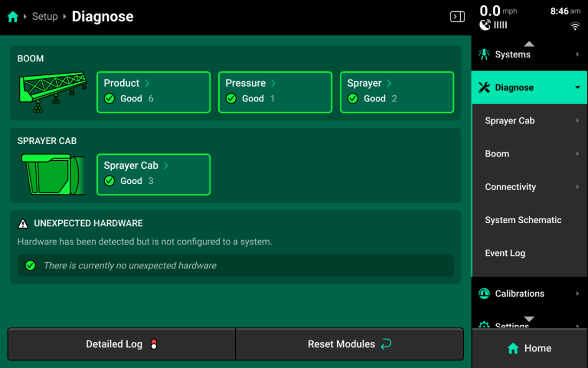Open the Detailed Log button
Image resolution: width=588 pixels, height=368 pixels.
(x=121, y=344)
